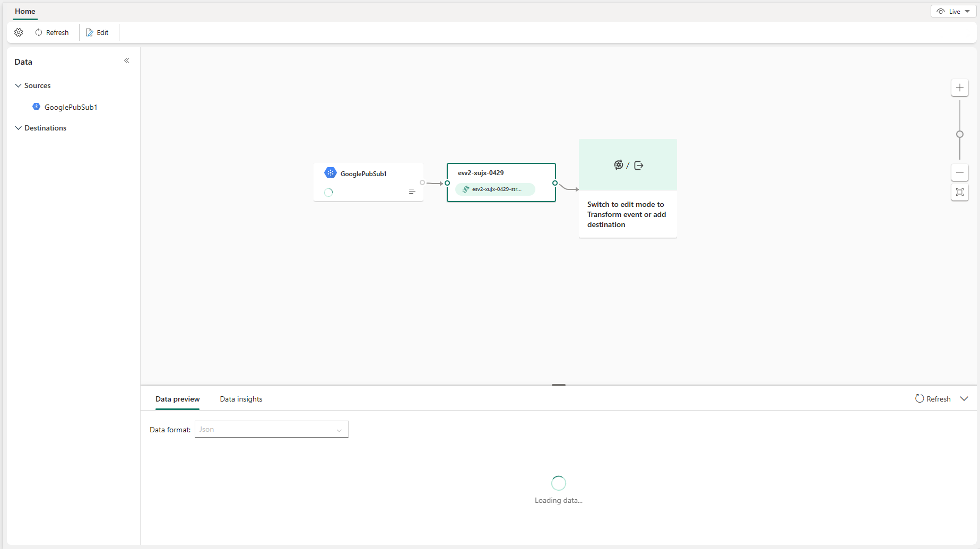
Task: Open the Eventstream settings gear icon
Action: (19, 32)
